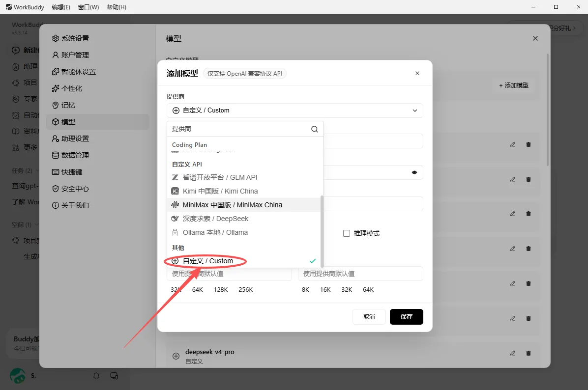Screen dimensions: 588x390
Task: Open 个性化 settings section
Action: 97,88
